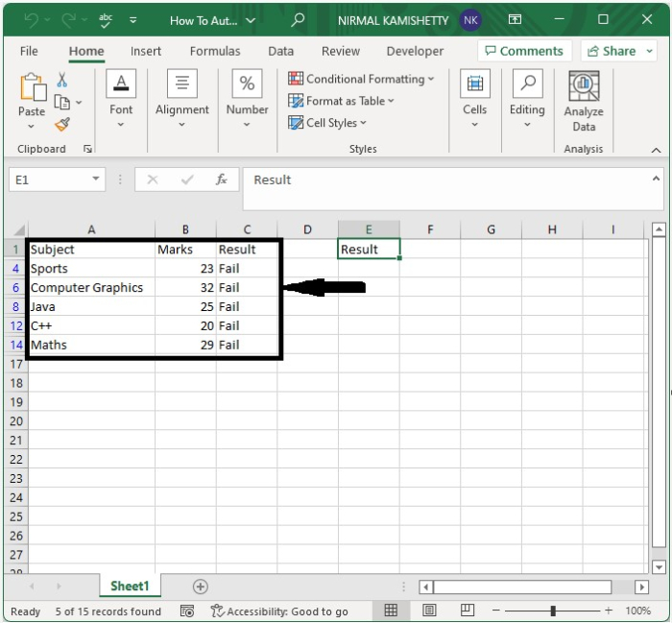Open the Comments pane button
Screen dimensions: 672x623
[524, 51]
